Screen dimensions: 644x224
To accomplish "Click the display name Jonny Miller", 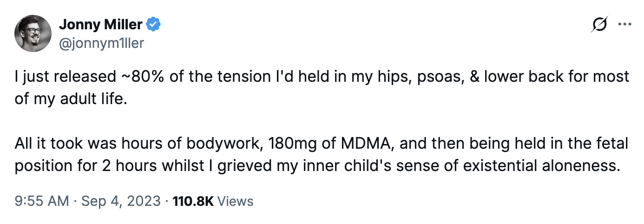I will click(101, 25).
